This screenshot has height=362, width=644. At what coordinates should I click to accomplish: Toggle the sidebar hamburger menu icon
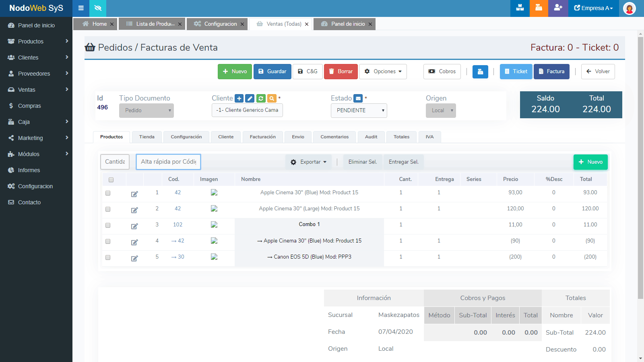click(81, 8)
